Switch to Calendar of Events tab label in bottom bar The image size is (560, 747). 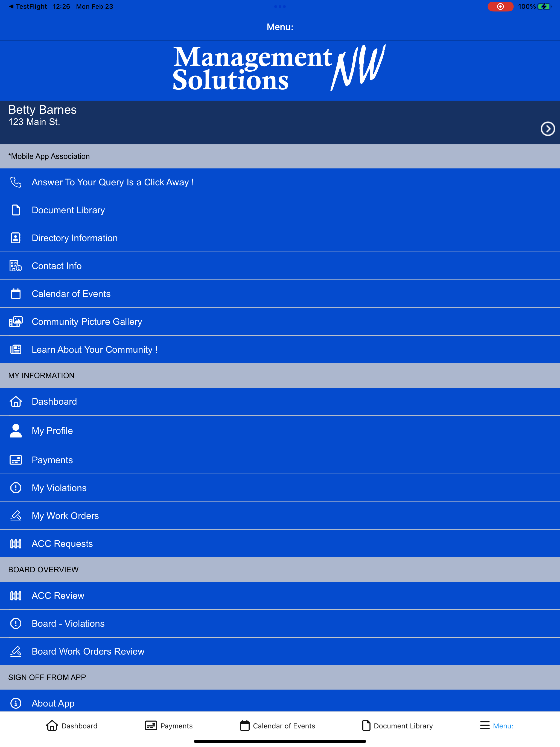284,726
